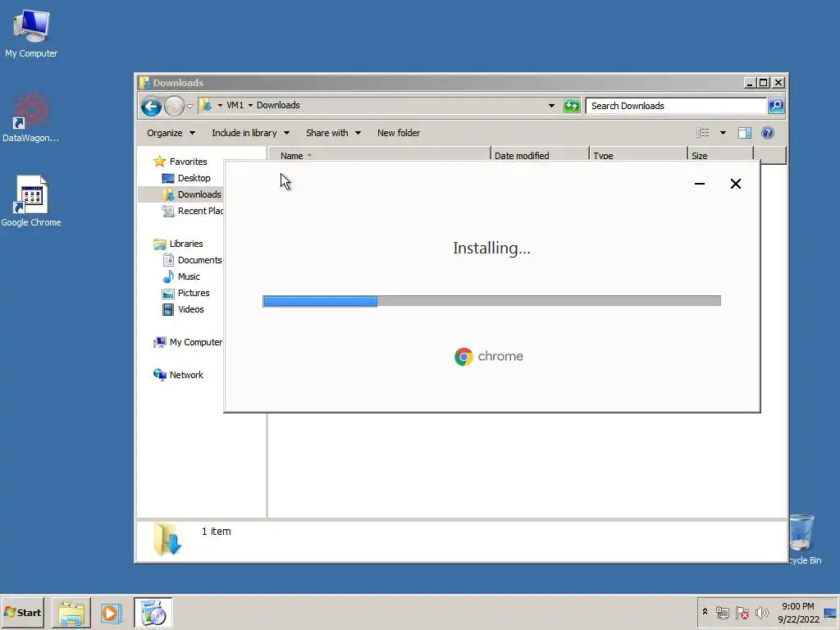The image size is (840, 630).
Task: Sort by the Size column
Action: coord(720,155)
